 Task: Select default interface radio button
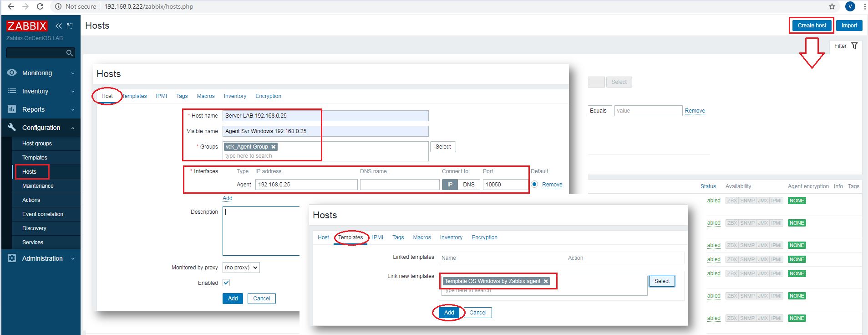click(x=534, y=184)
